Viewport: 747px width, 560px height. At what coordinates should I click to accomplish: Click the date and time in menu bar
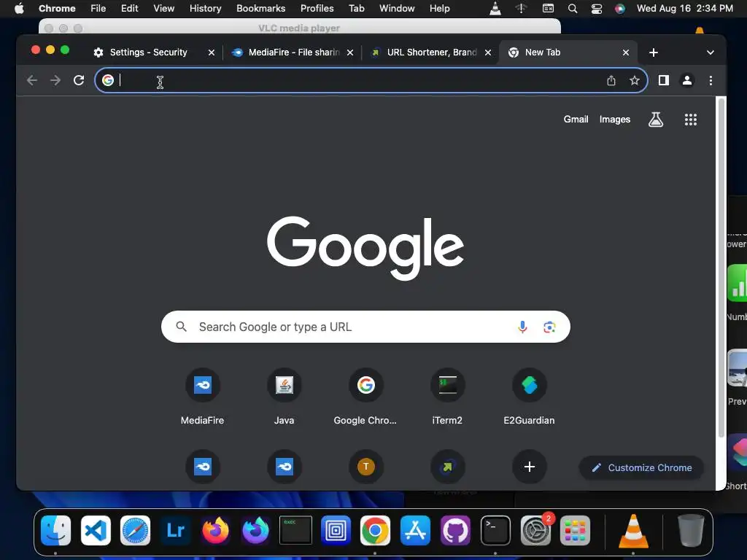684,9
